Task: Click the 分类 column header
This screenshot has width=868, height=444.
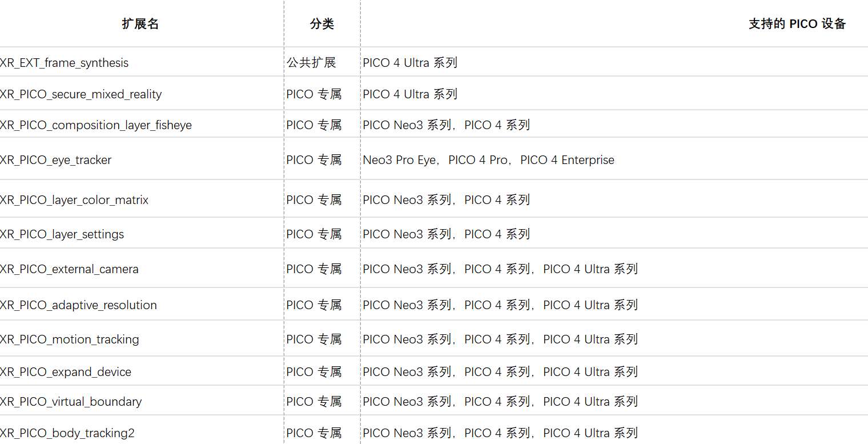Action: [322, 24]
